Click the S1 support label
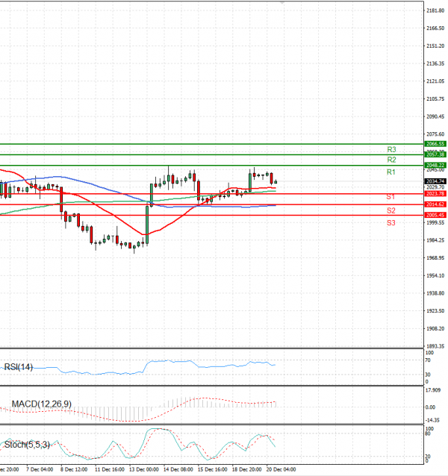 391,197
